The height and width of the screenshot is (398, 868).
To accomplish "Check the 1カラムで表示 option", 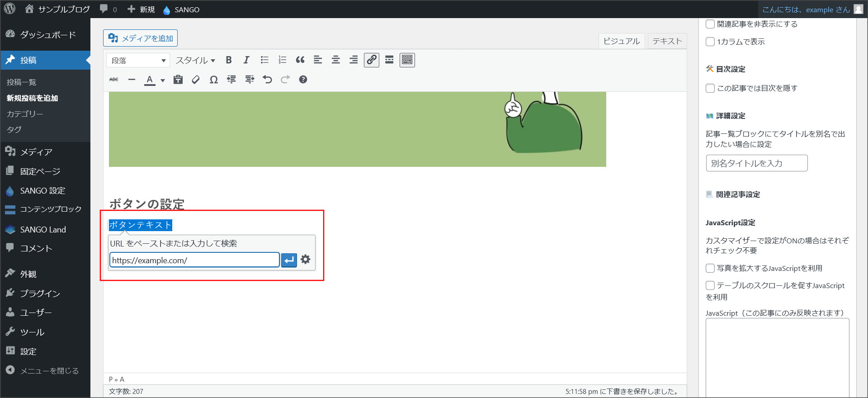I will click(710, 42).
